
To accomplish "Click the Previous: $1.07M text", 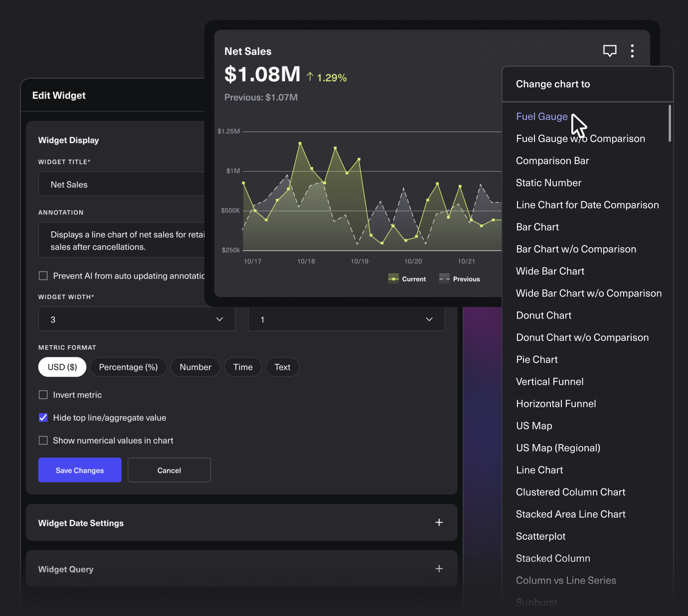I will coord(261,98).
